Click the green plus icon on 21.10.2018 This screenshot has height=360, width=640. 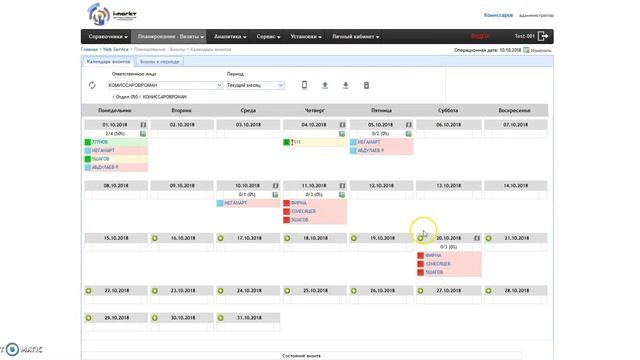click(x=489, y=238)
